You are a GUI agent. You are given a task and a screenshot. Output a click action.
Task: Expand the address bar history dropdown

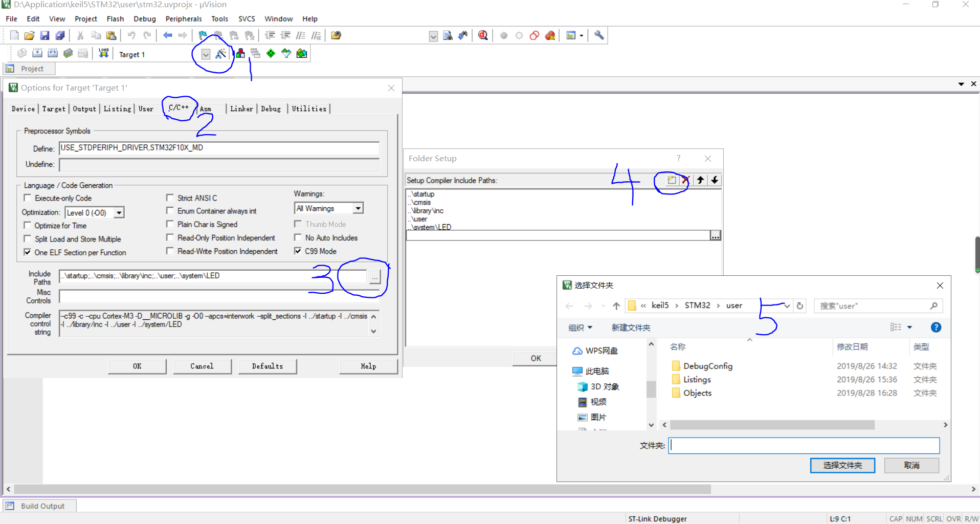pyautogui.click(x=787, y=306)
